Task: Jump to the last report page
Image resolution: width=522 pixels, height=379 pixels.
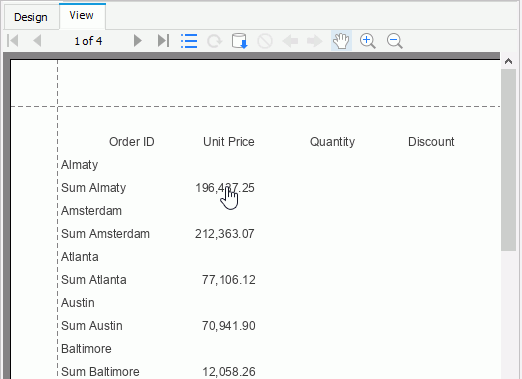Action: pyautogui.click(x=163, y=41)
